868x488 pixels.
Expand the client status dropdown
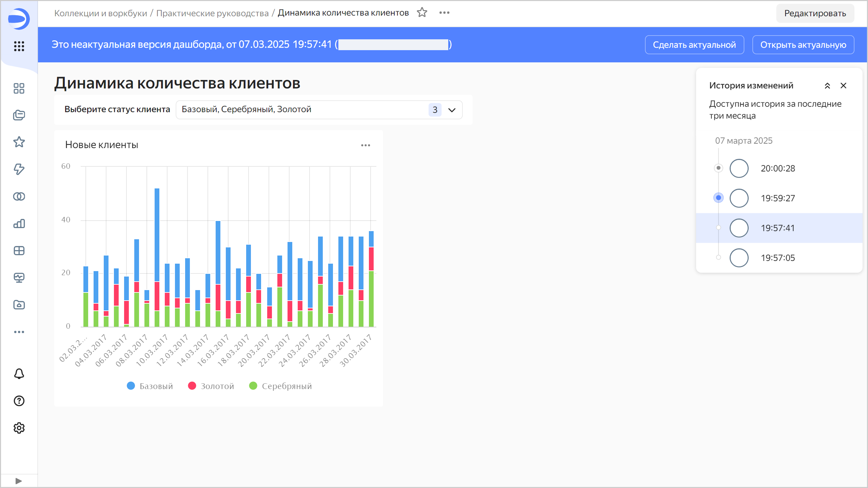coord(452,110)
